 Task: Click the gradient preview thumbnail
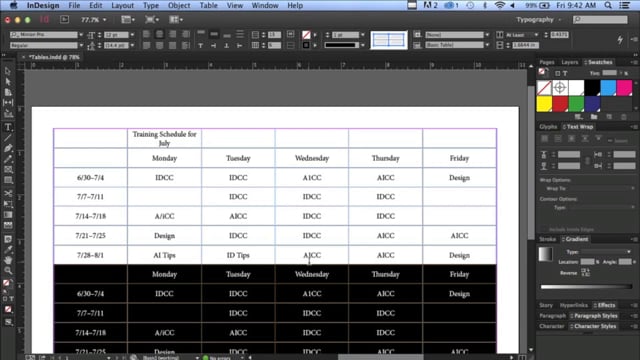545,254
